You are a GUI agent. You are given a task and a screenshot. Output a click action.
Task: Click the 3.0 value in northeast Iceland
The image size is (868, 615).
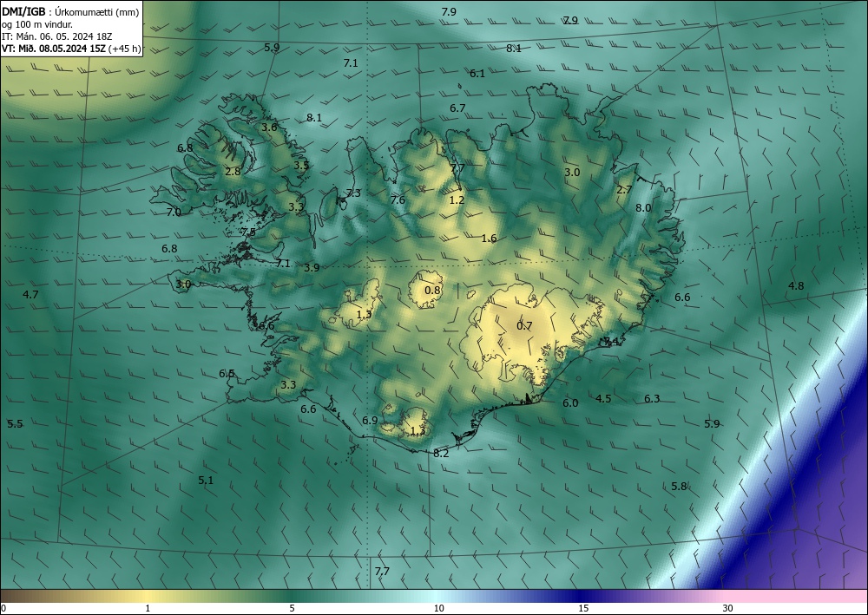(x=572, y=173)
